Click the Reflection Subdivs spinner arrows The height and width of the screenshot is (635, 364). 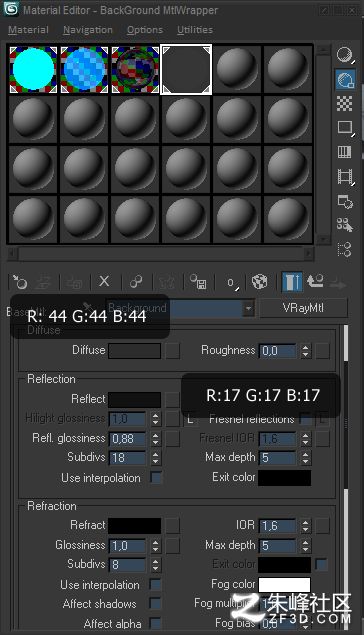point(155,458)
